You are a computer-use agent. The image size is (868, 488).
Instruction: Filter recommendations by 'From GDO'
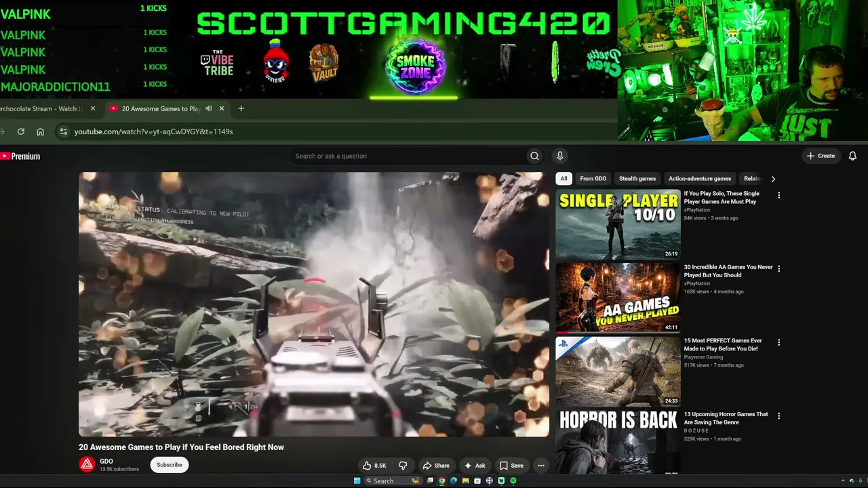[x=593, y=179]
